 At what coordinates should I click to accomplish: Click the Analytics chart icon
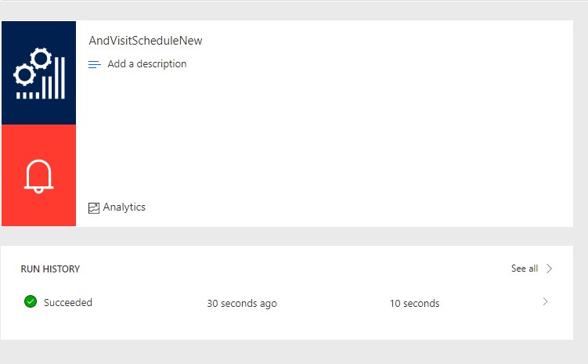(x=94, y=207)
